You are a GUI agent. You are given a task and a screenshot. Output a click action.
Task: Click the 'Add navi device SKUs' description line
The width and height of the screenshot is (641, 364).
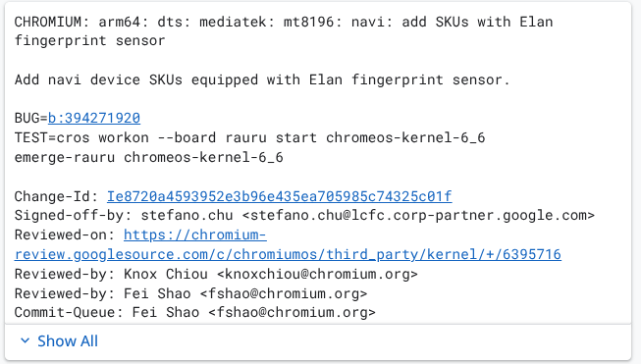click(x=262, y=79)
